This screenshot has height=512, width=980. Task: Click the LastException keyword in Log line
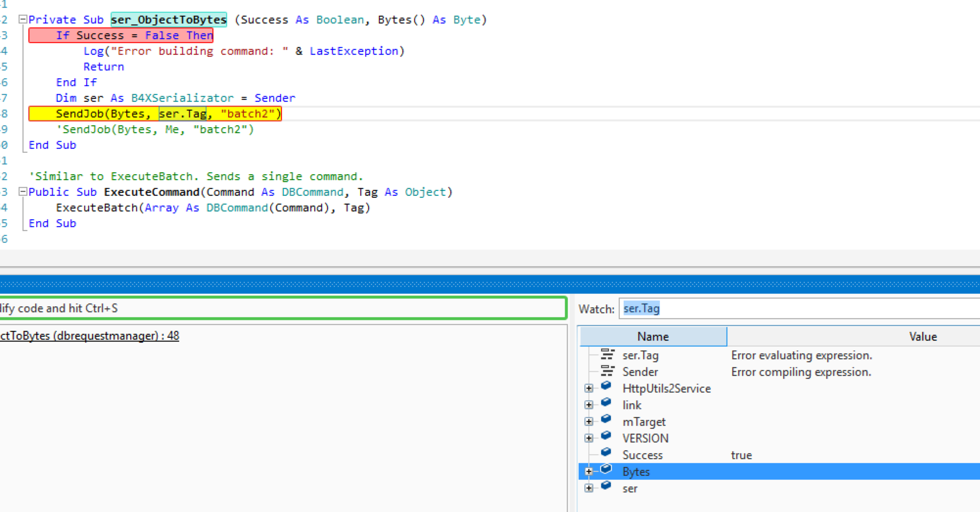(x=354, y=51)
